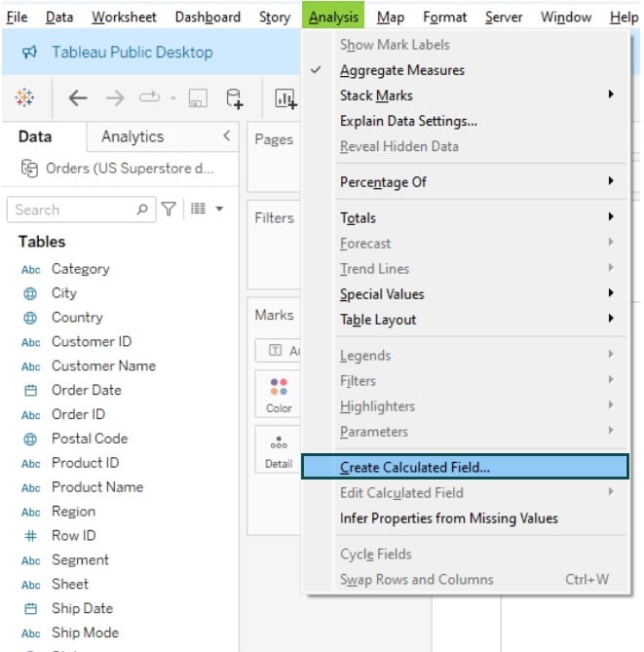Click the globe icon next to Postal Code
Image resolution: width=644 pixels, height=652 pixels.
(30, 440)
